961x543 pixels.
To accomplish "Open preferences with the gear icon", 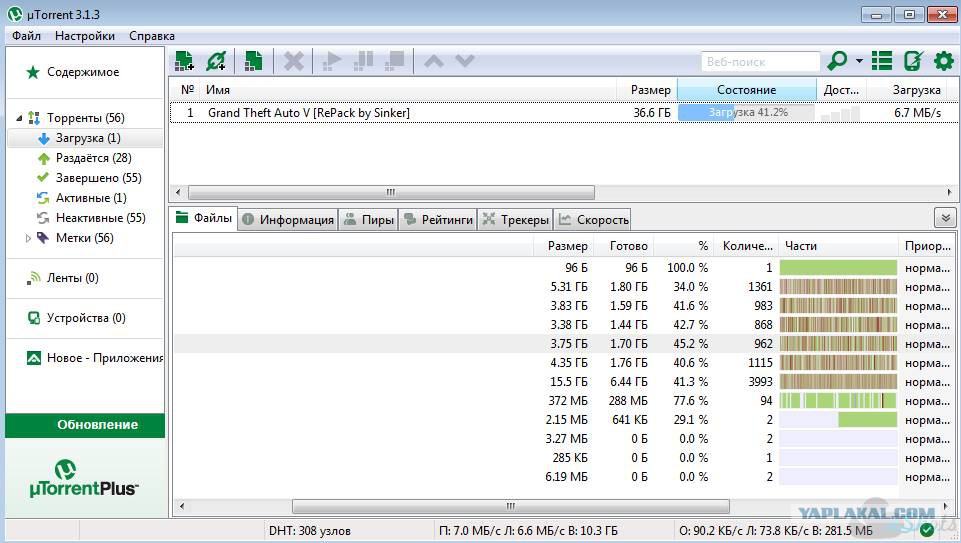I will (x=944, y=61).
